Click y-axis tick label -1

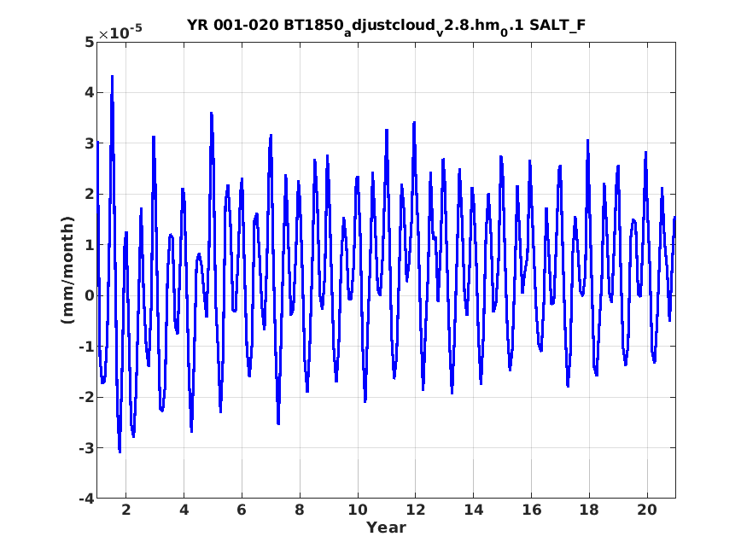[x=86, y=347]
